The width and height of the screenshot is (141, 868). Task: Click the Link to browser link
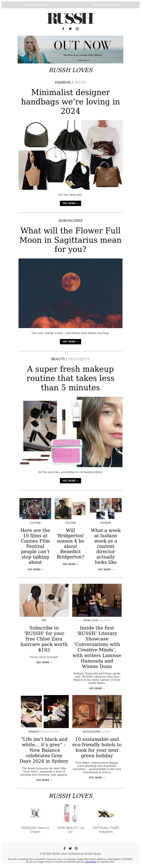tap(36, 5)
